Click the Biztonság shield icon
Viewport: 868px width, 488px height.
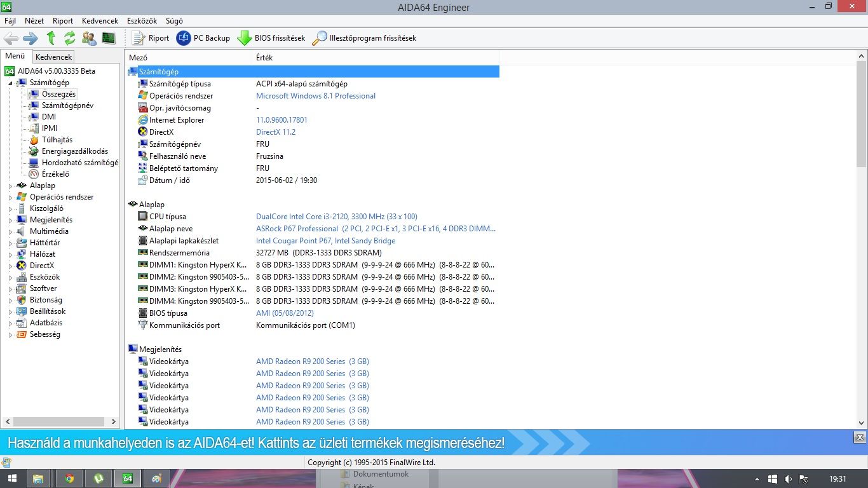tap(22, 300)
